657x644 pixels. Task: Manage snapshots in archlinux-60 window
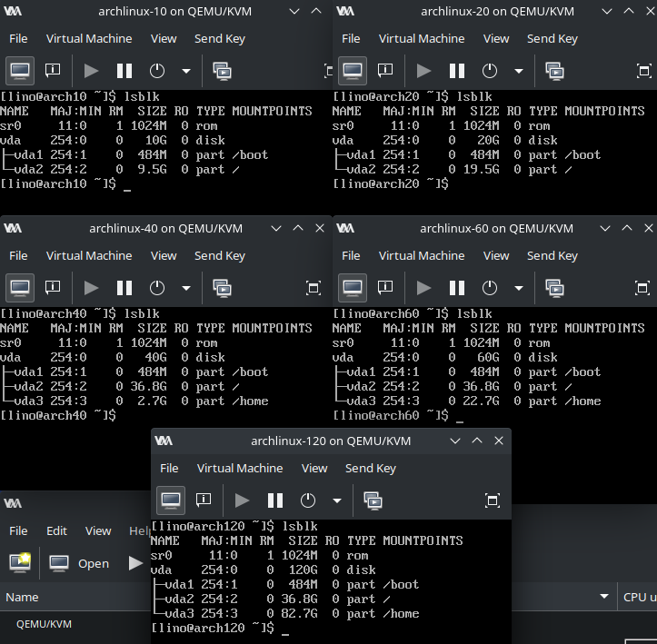pos(554,288)
